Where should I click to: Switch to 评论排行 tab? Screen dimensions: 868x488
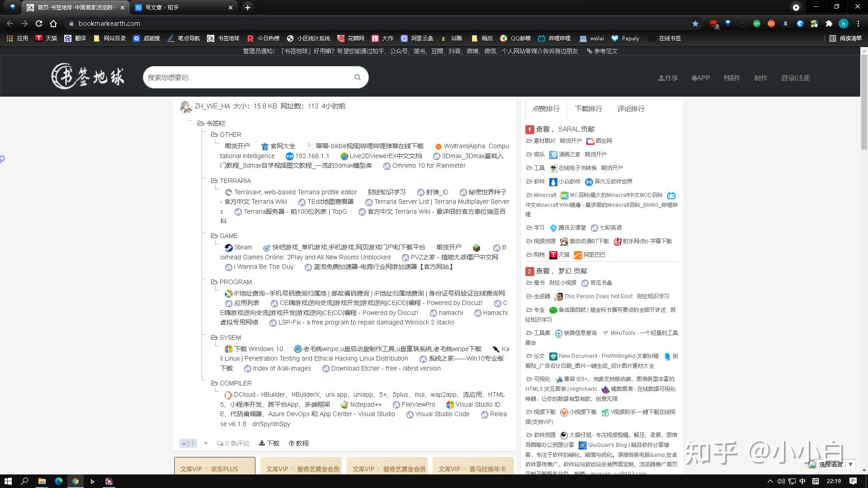631,108
